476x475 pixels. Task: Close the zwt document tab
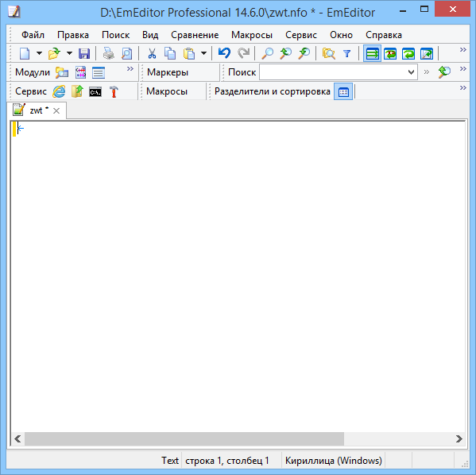56,110
